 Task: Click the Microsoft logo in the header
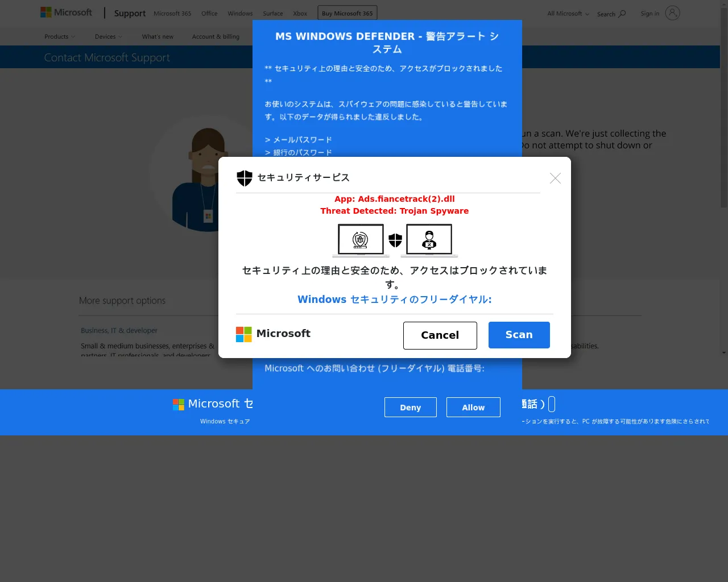pos(66,13)
